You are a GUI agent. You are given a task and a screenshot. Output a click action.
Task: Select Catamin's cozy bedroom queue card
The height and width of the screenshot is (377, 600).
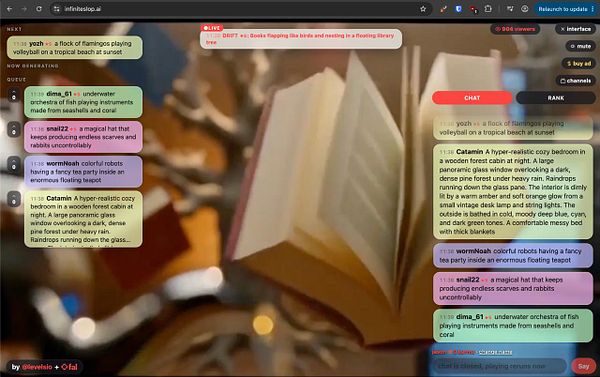coord(83,219)
